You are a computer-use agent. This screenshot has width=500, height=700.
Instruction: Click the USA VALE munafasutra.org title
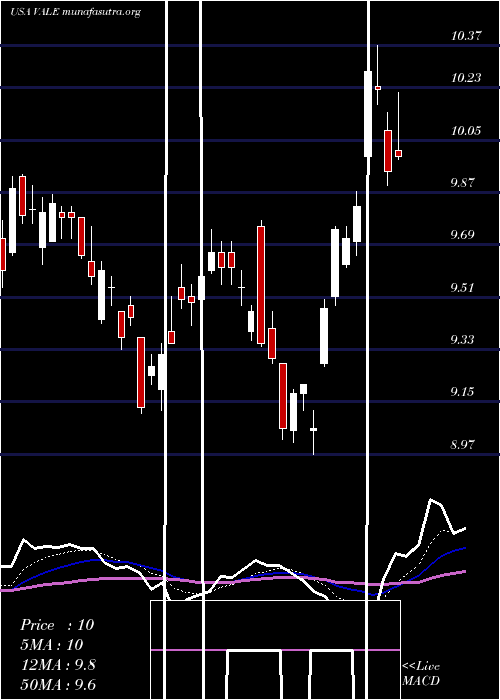click(x=75, y=12)
